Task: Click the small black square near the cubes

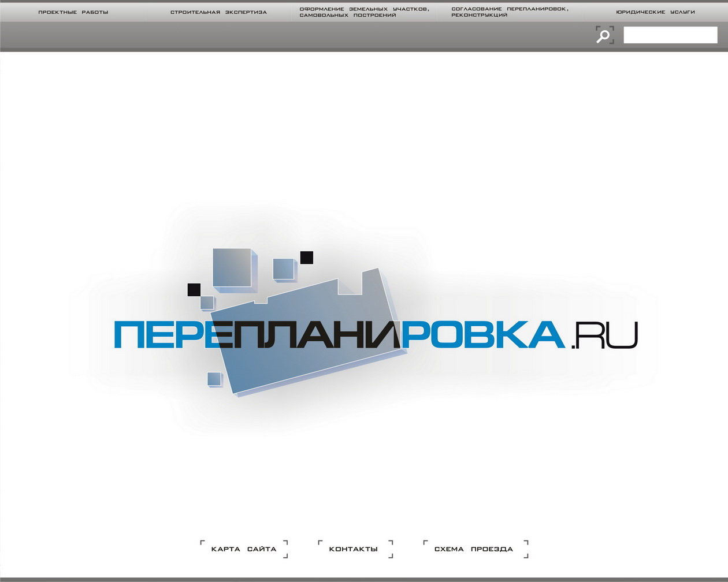Action: tap(194, 289)
